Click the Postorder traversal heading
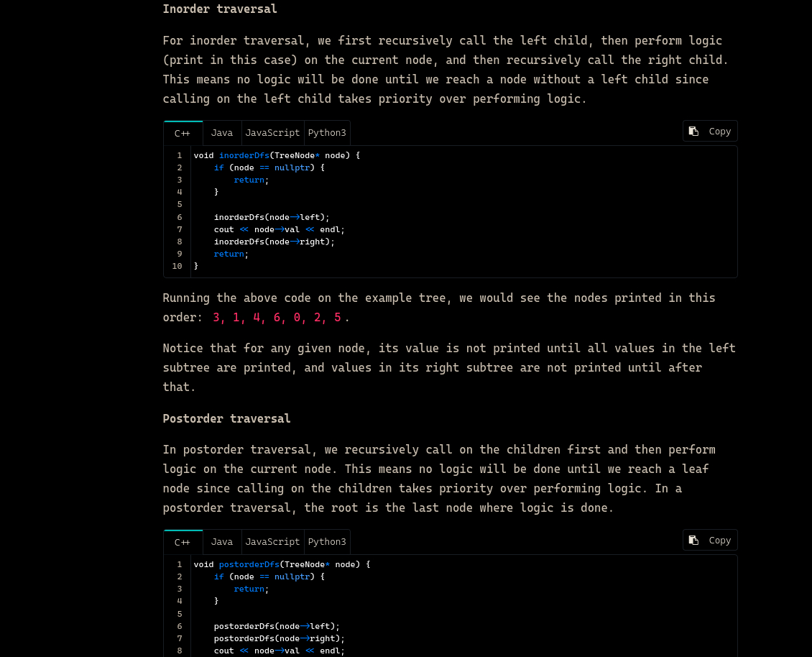 click(x=226, y=418)
